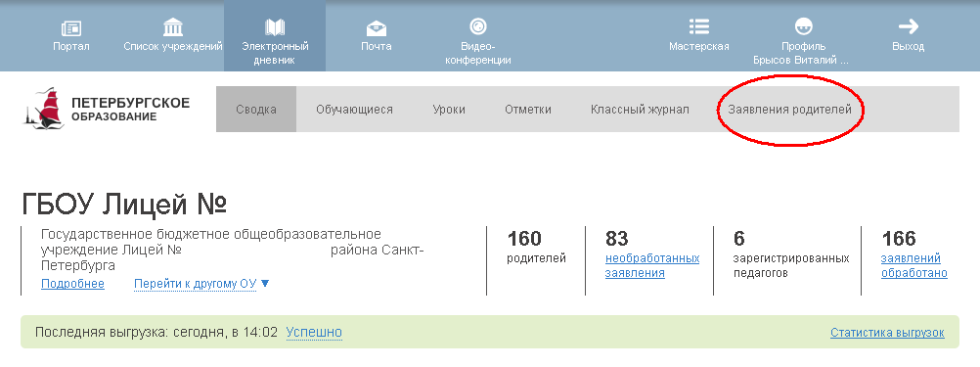Open the Профиль user avatar icon
The width and height of the screenshot is (980, 367).
pyautogui.click(x=803, y=26)
